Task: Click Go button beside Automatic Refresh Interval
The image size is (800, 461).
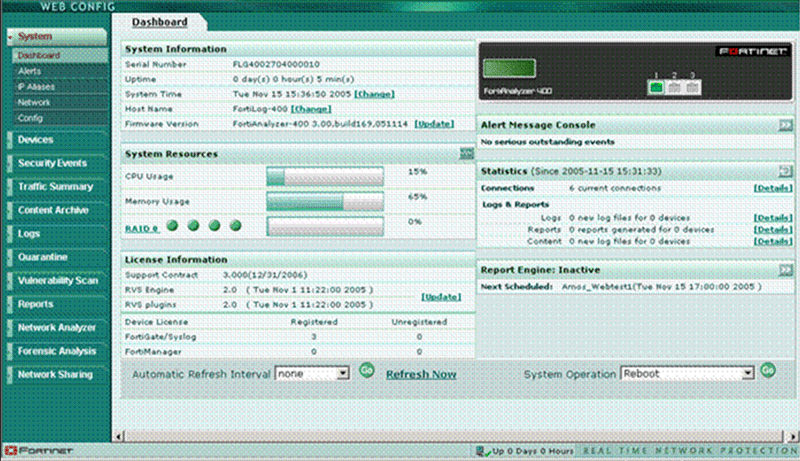Action: (x=366, y=370)
